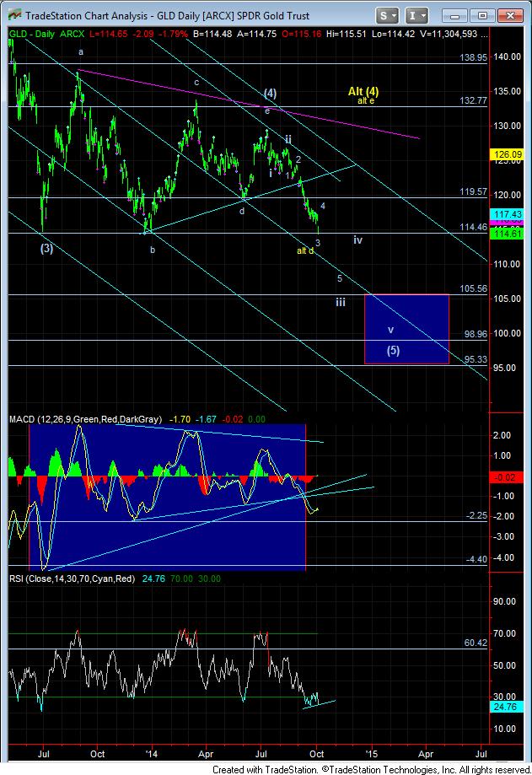Click the 140.00 price axis label
Viewport: 532px width, 775px height.
click(508, 57)
